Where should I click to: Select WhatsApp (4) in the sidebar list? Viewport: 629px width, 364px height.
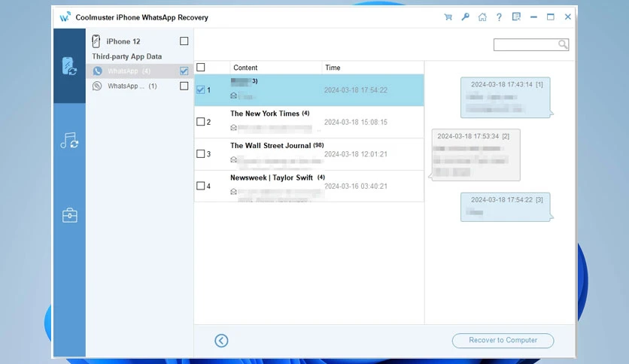point(140,71)
